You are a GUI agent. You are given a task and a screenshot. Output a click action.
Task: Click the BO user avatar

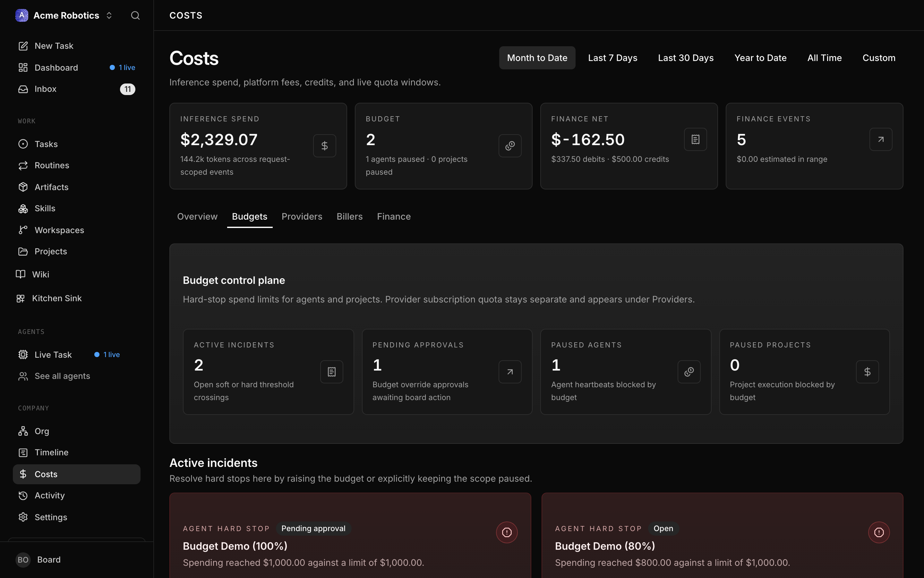(x=23, y=560)
